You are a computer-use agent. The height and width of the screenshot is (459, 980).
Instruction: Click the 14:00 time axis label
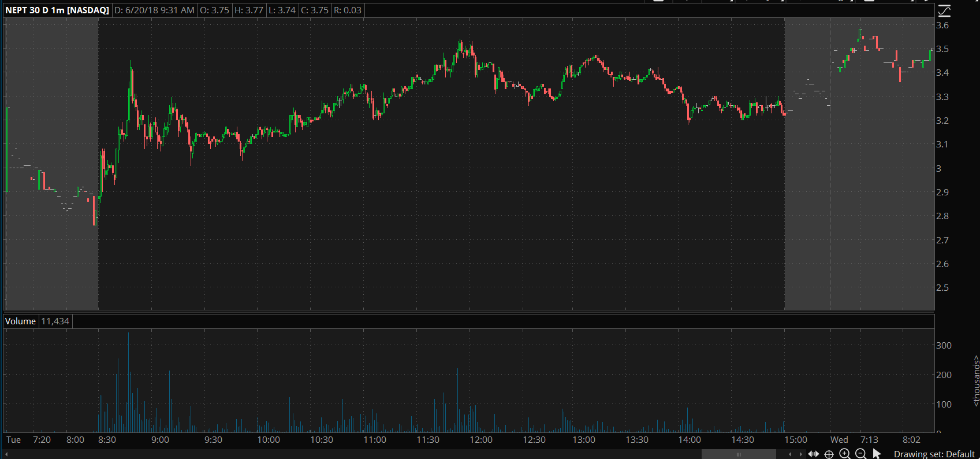pos(690,440)
